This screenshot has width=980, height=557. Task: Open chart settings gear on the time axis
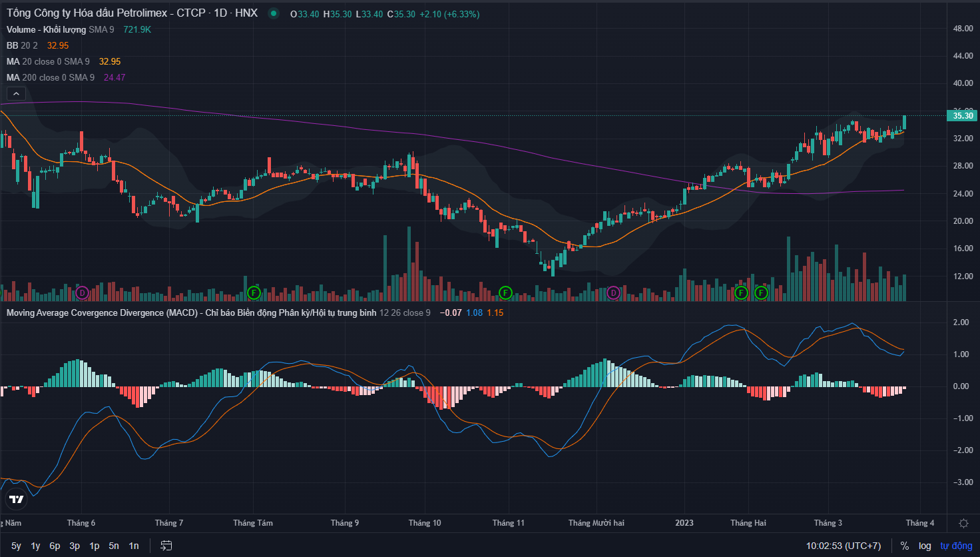point(963,523)
